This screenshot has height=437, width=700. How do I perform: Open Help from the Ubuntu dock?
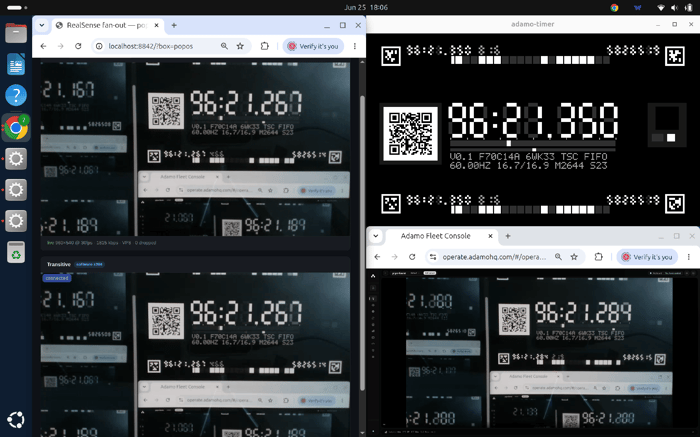(16, 96)
